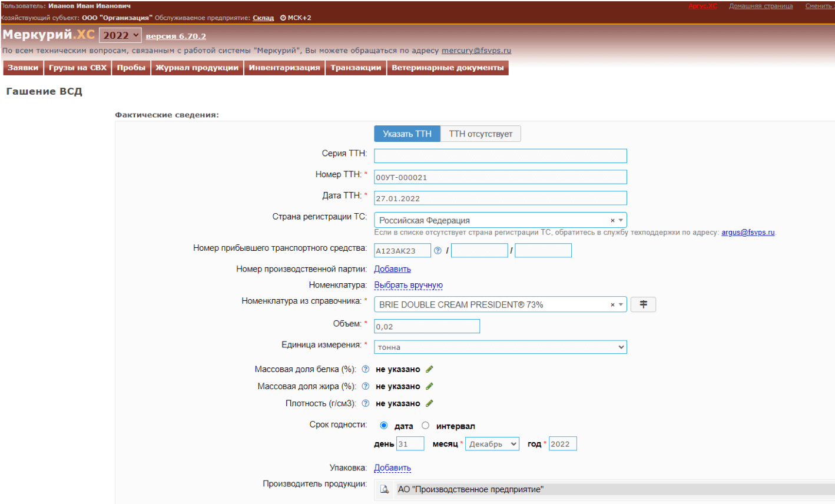The image size is (835, 504).
Task: Select the дата radio button for Срок годности
Action: 384,425
